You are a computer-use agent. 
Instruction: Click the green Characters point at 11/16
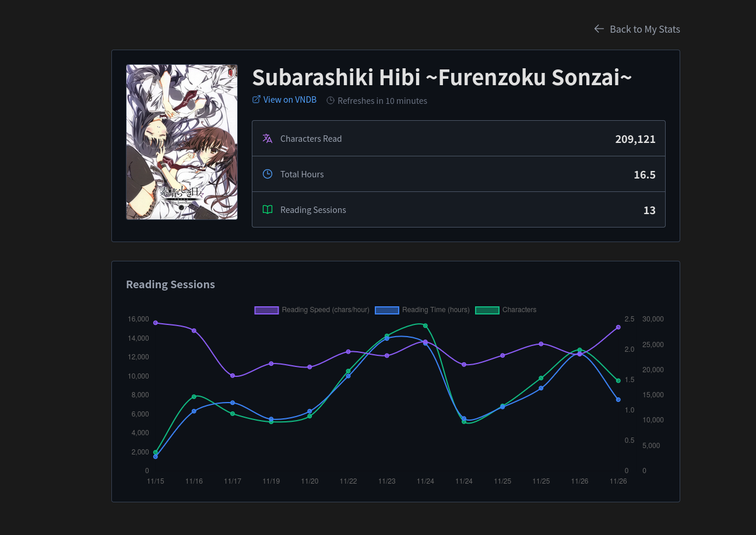[194, 397]
